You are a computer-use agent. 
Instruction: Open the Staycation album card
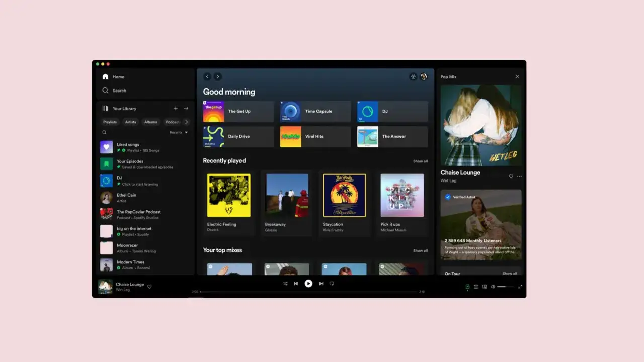[x=344, y=203]
